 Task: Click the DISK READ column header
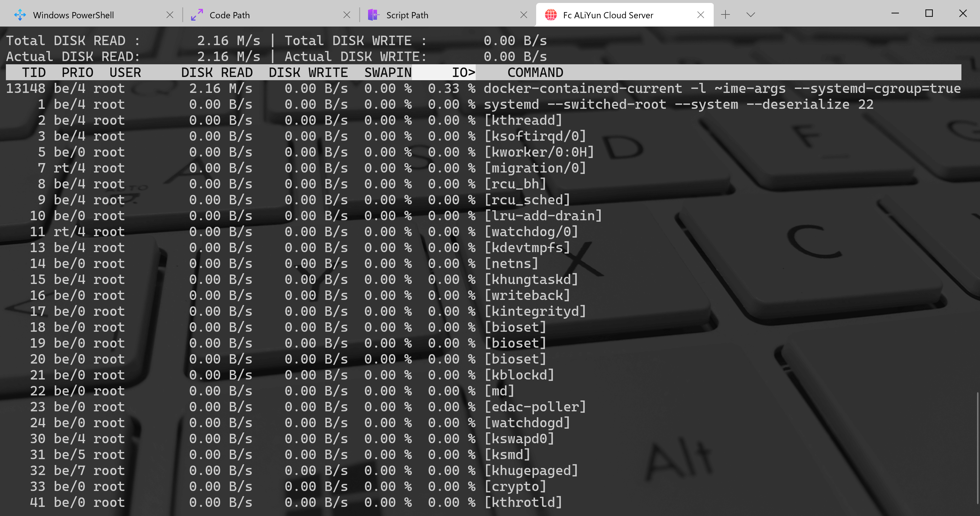pyautogui.click(x=216, y=72)
